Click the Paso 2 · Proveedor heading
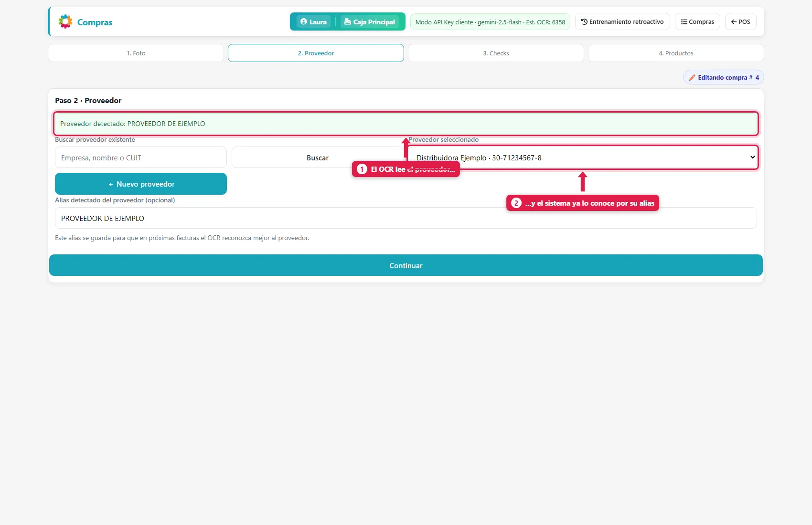 tap(88, 100)
